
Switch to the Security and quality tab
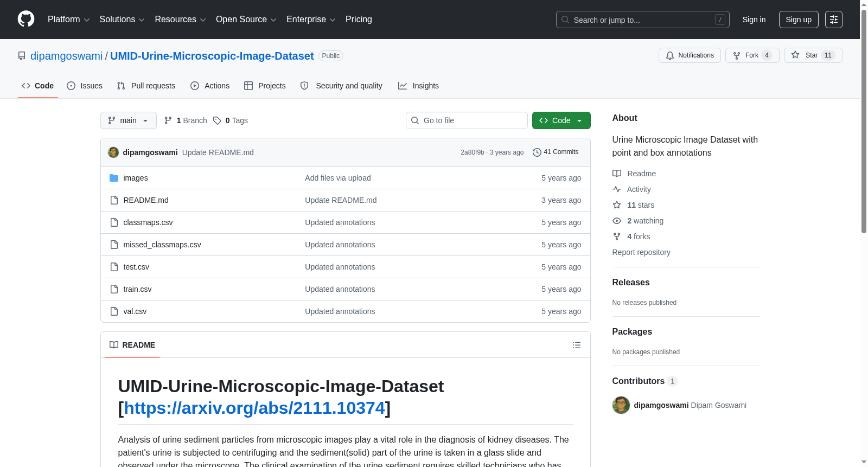(x=341, y=86)
